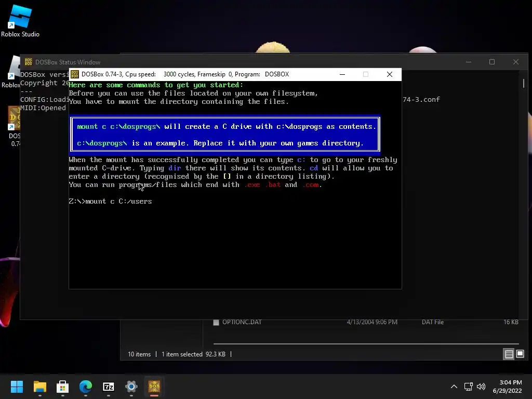532x399 pixels.
Task: Open network status tray icon
Action: click(x=469, y=387)
